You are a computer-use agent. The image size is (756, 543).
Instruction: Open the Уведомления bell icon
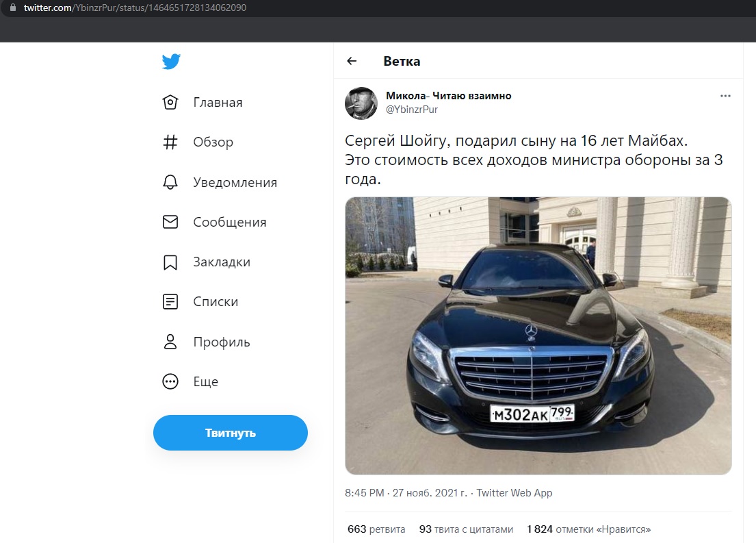click(170, 183)
